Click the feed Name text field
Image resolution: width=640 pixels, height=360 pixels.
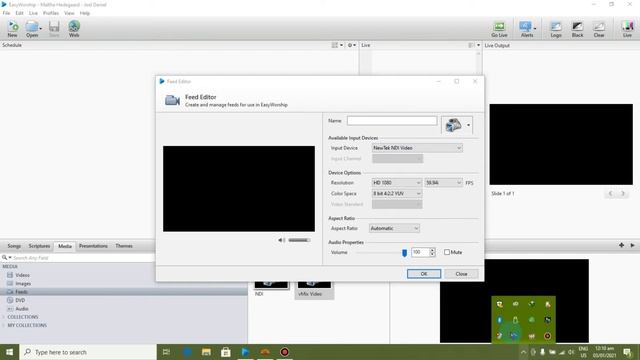coord(392,120)
